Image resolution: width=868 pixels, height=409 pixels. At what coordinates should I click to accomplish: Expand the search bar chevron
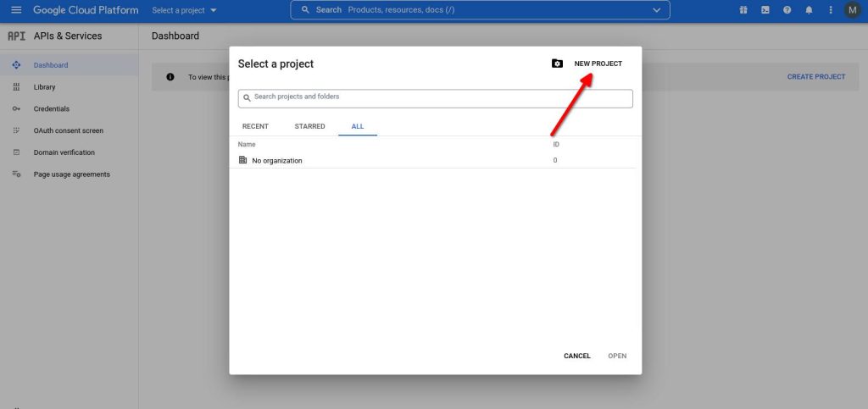click(657, 10)
